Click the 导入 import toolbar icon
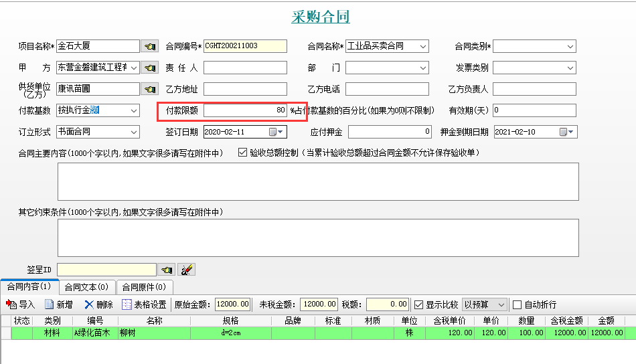Screen dimensions: 636x364 click(x=20, y=304)
